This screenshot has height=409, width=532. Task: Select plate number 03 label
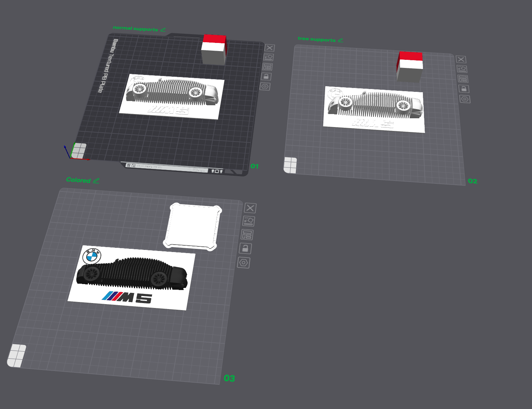229,378
